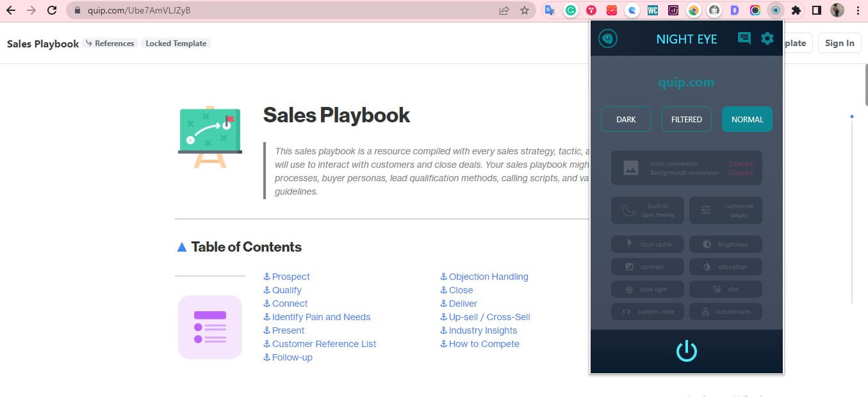Open Night Eye settings gear
This screenshot has height=397, width=868.
[767, 38]
